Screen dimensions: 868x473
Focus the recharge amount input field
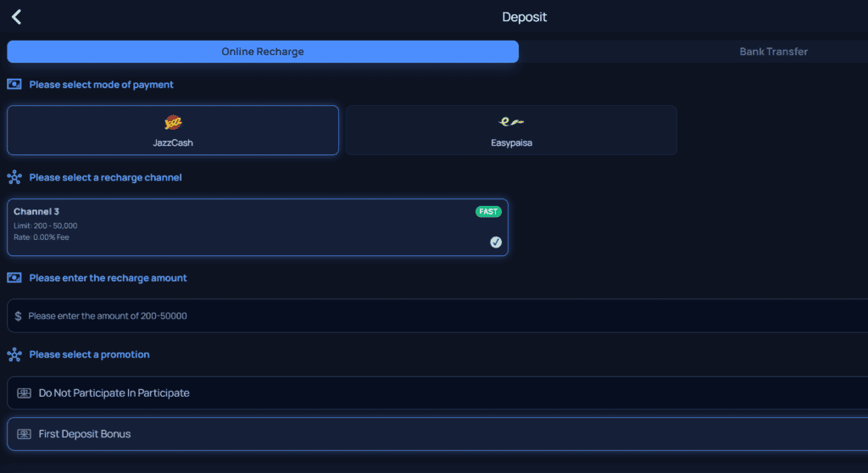tap(437, 315)
